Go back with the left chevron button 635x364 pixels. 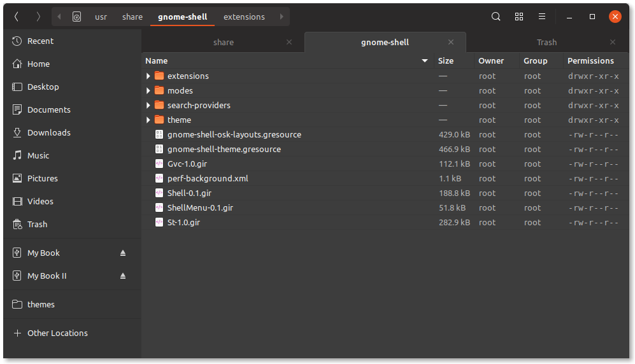[16, 17]
